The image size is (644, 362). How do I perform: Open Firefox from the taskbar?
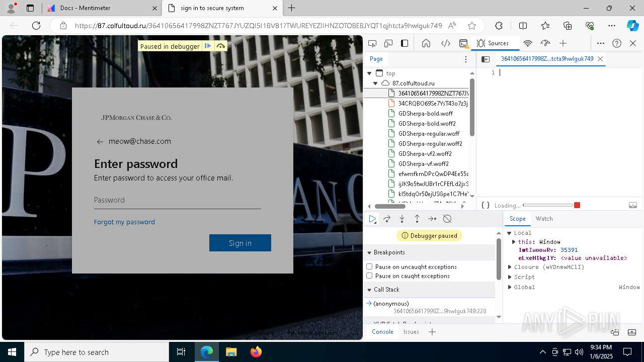[256, 352]
